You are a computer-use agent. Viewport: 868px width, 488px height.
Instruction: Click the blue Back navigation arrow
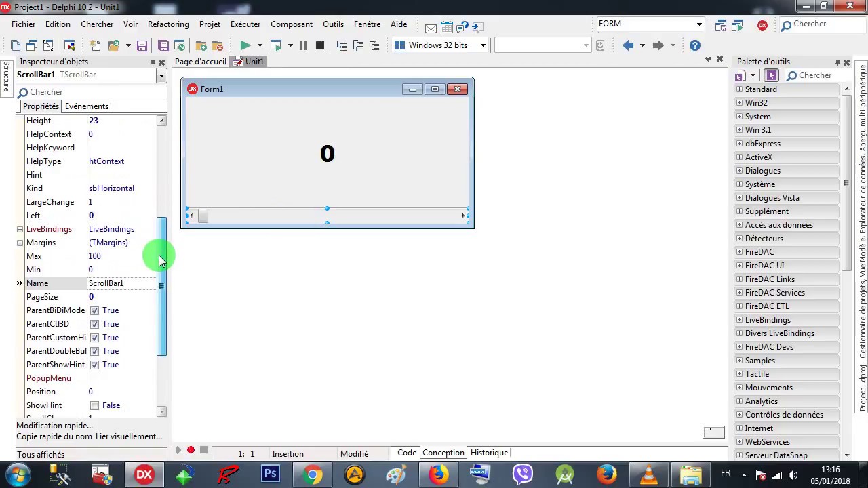(628, 45)
